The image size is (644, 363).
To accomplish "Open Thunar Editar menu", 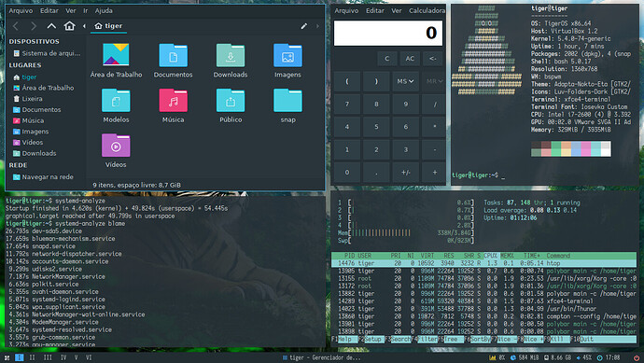I will point(49,10).
